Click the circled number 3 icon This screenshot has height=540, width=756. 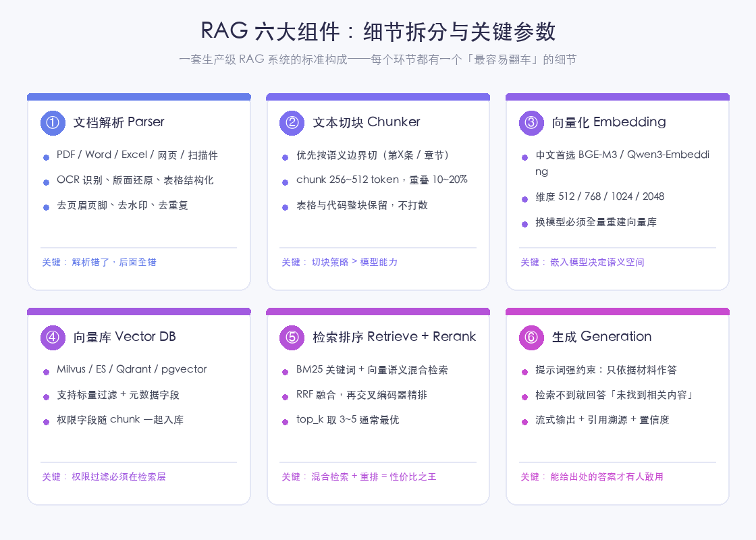[x=531, y=123]
